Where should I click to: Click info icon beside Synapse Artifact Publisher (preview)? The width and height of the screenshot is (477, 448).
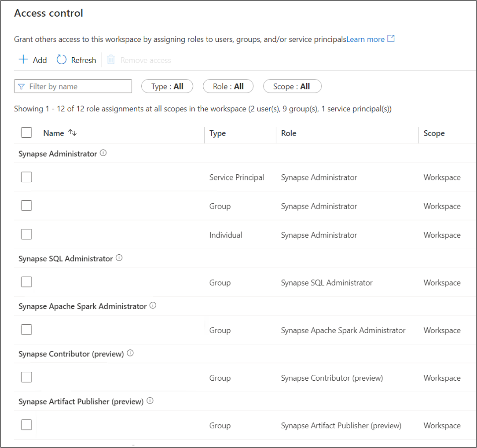pyautogui.click(x=150, y=401)
